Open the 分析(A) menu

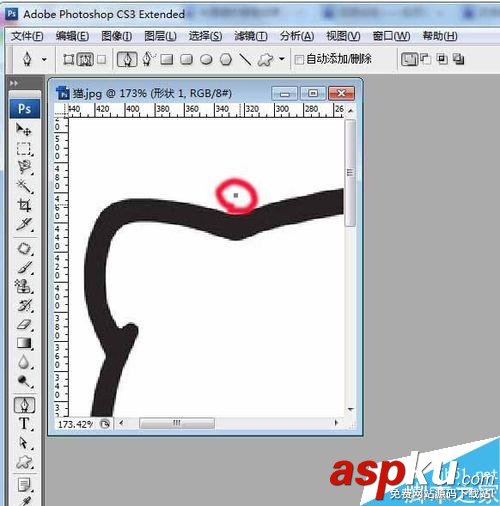click(x=297, y=36)
